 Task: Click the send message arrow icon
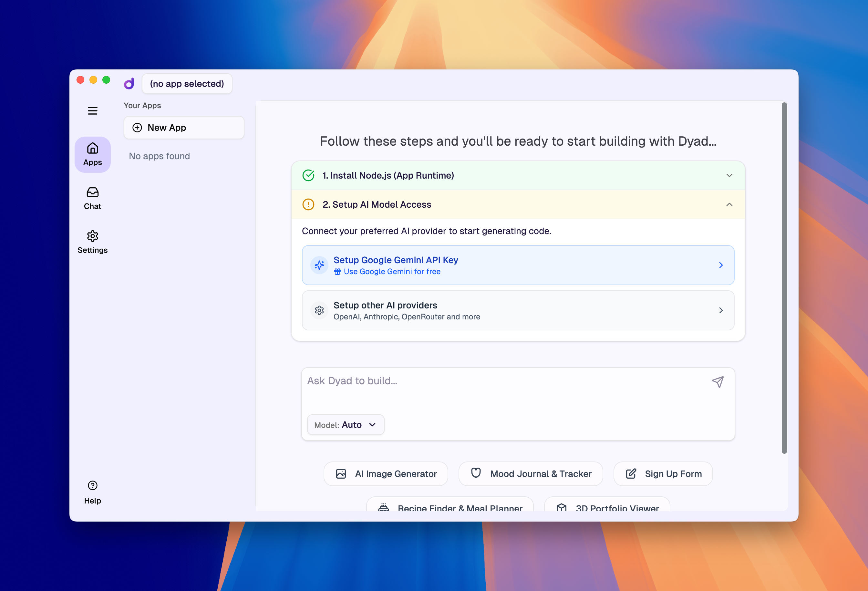point(718,381)
